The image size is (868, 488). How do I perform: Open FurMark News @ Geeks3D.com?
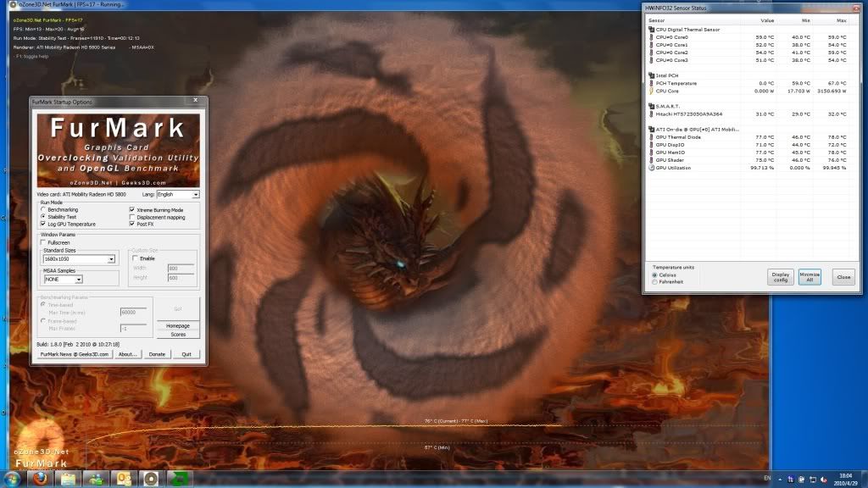pos(75,354)
